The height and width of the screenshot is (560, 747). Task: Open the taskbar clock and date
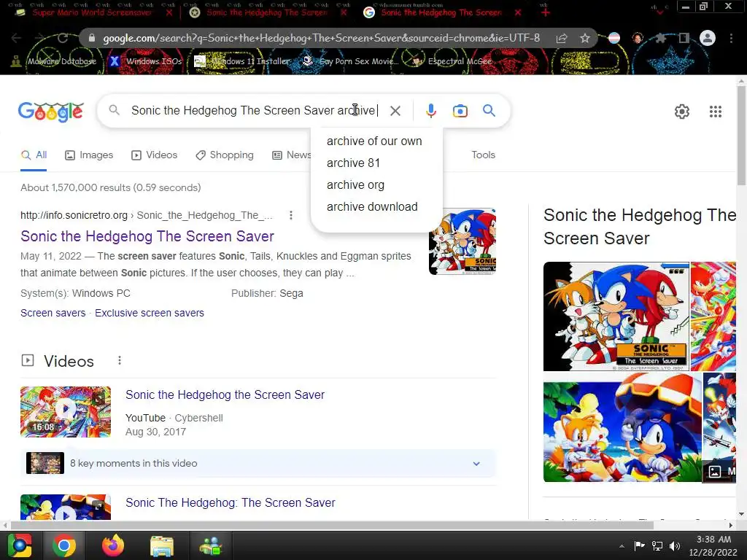713,545
